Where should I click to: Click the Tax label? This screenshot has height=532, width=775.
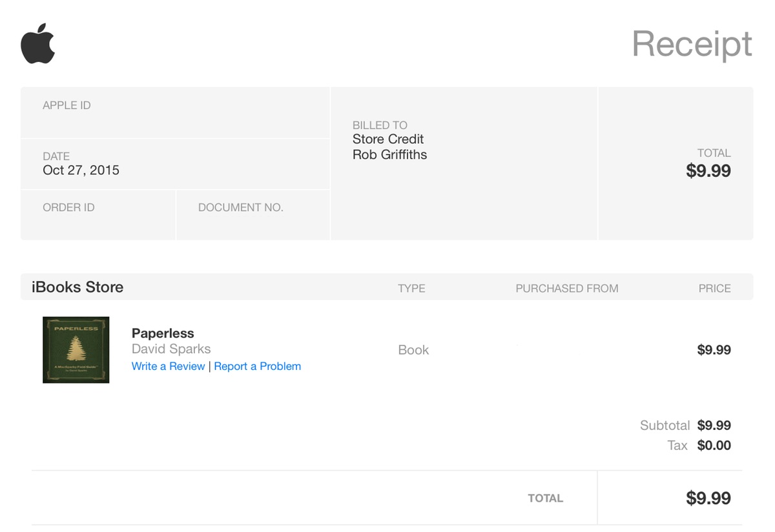677,445
